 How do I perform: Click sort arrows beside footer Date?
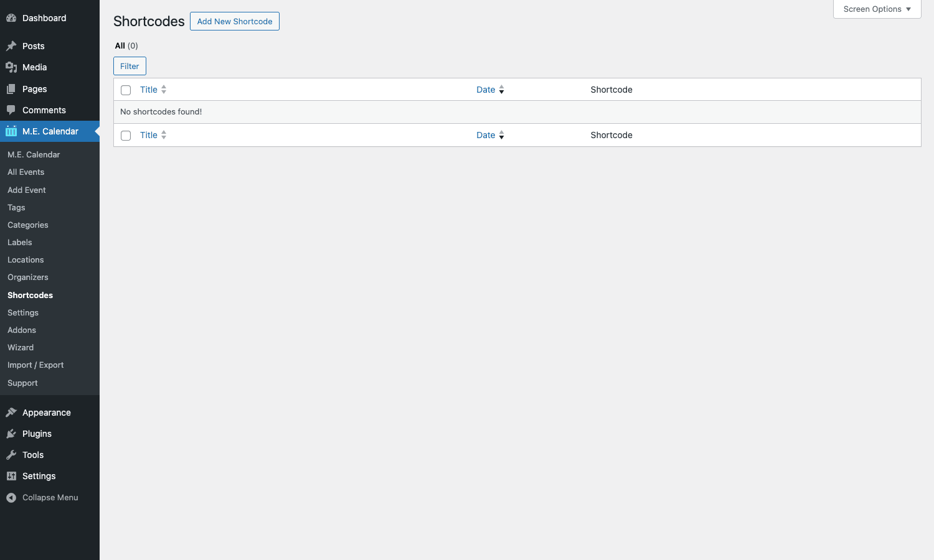501,135
